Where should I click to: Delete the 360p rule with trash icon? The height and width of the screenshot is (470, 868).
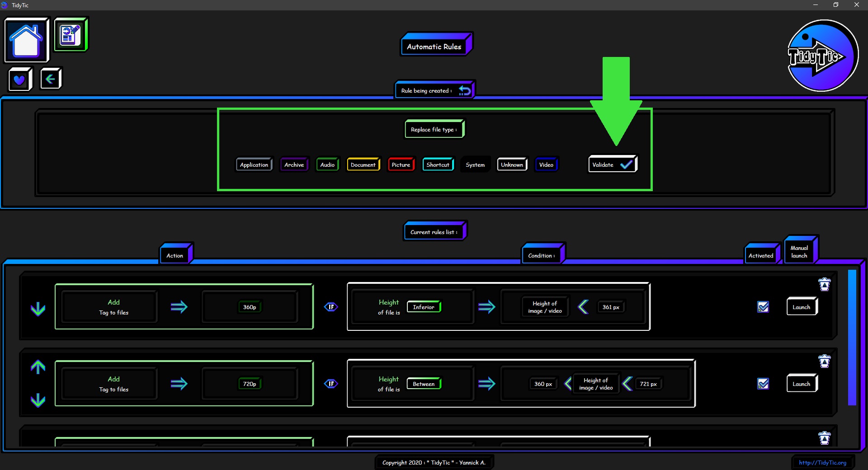pyautogui.click(x=824, y=284)
